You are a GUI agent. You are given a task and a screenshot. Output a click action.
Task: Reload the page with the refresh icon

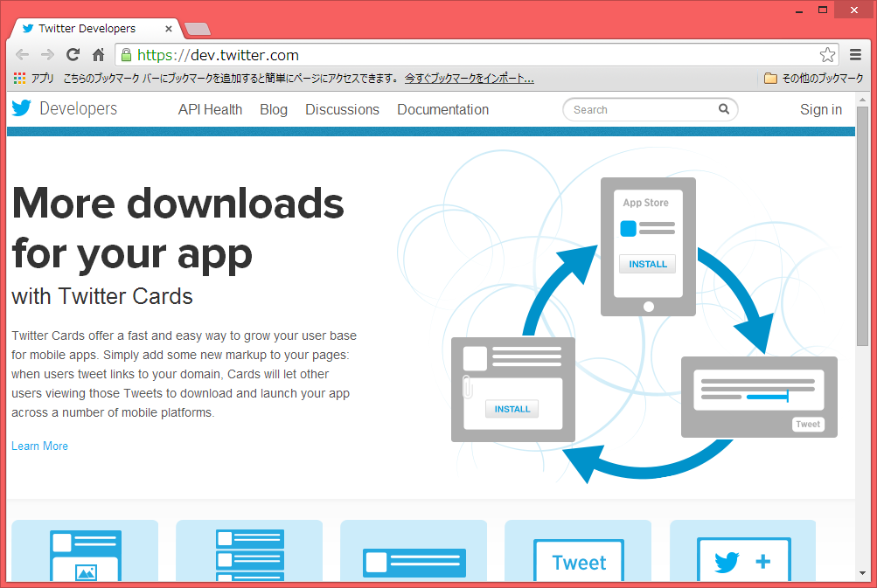point(73,55)
